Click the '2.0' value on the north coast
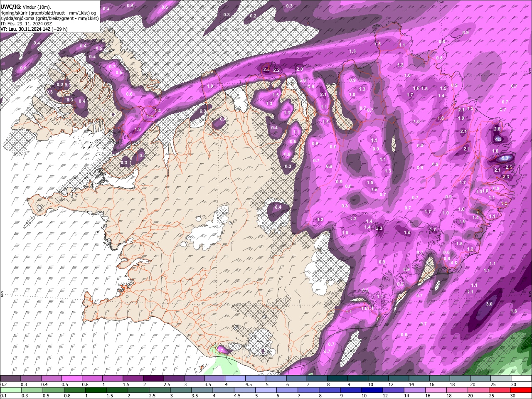532x399 pixels. tap(299, 69)
